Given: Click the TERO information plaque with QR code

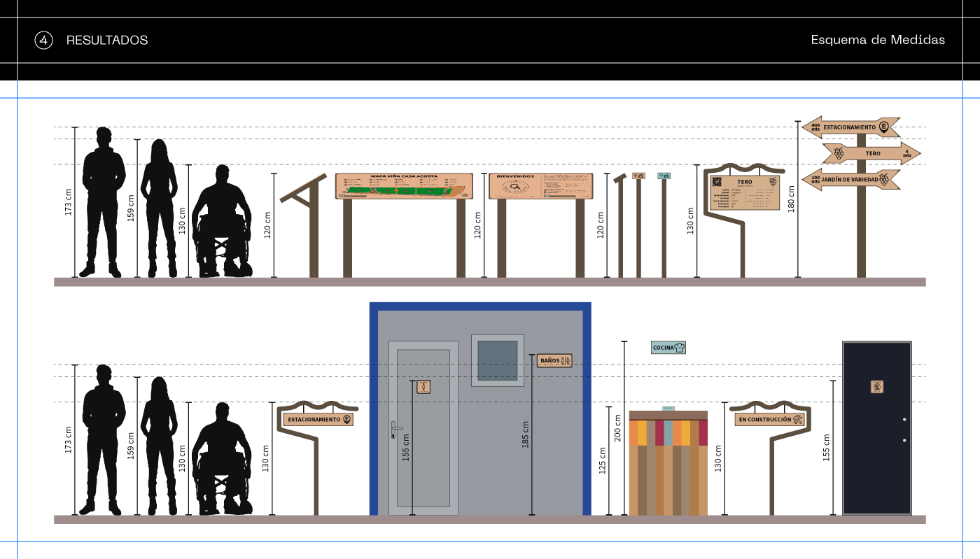Looking at the screenshot, I should 745,192.
